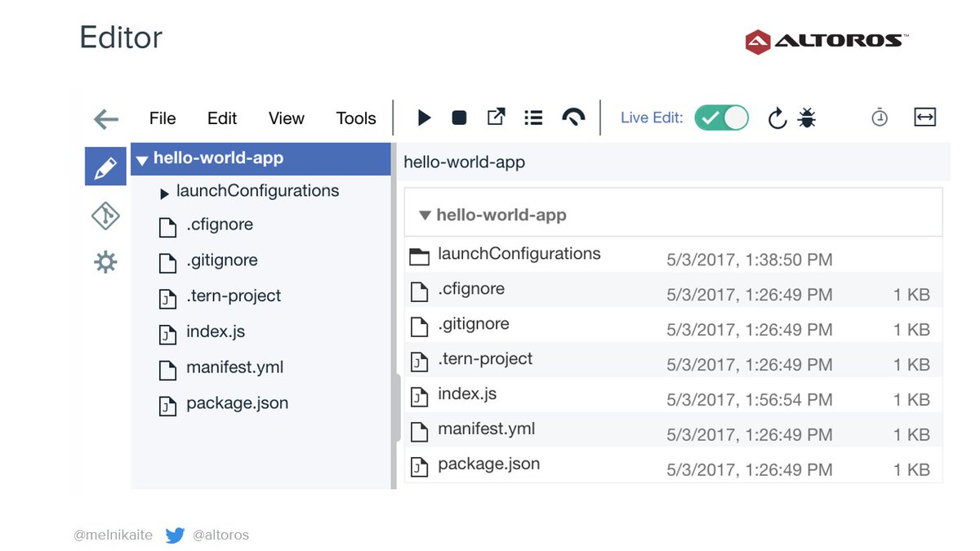Open package.json in the right pane list
Screen dimensions: 980x551
tap(489, 464)
